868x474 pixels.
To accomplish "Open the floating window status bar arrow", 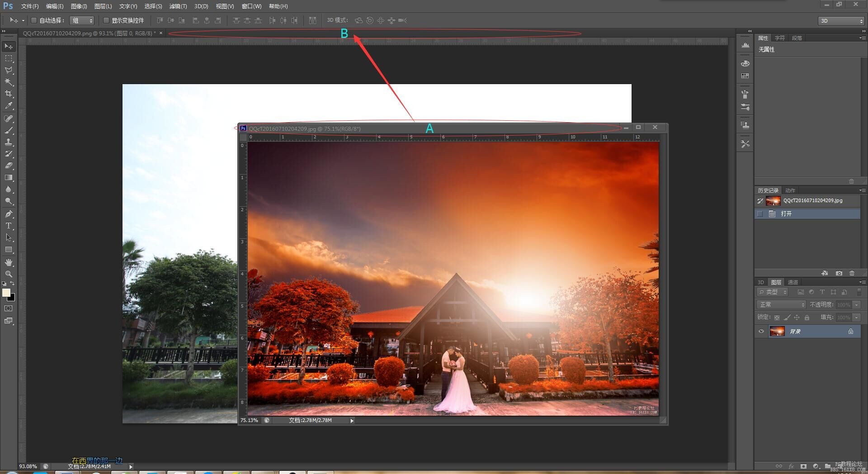I will [352, 421].
